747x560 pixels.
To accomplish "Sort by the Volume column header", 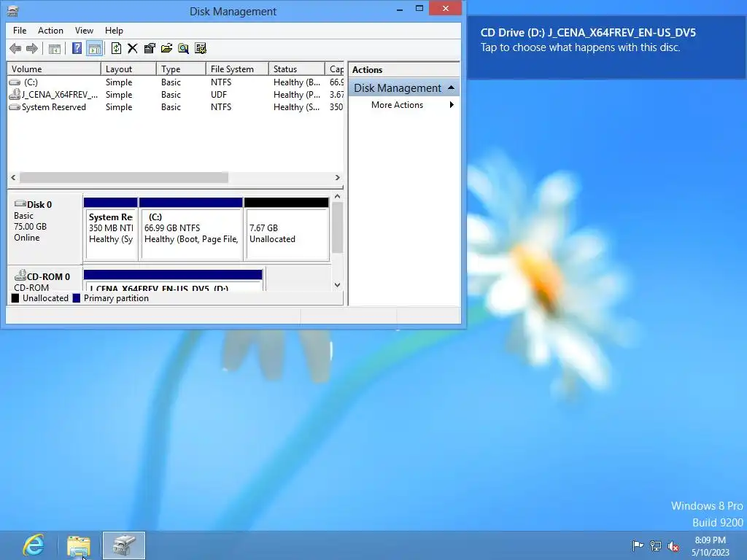I will click(54, 69).
